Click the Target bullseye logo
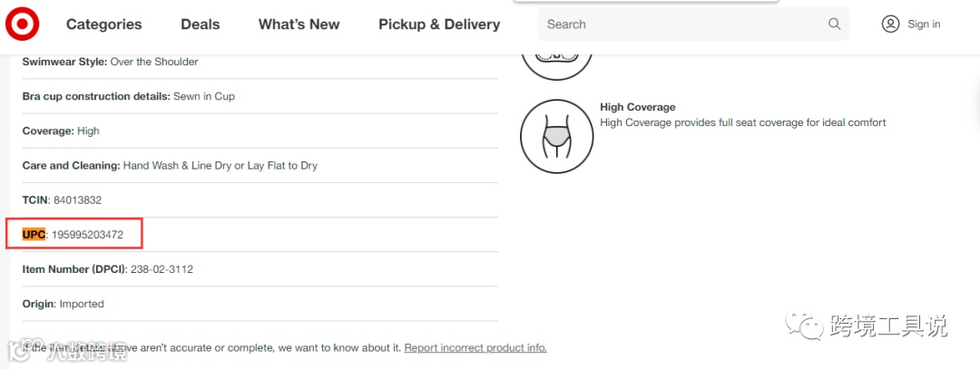Screen dimensions: 980x369 pos(22,24)
